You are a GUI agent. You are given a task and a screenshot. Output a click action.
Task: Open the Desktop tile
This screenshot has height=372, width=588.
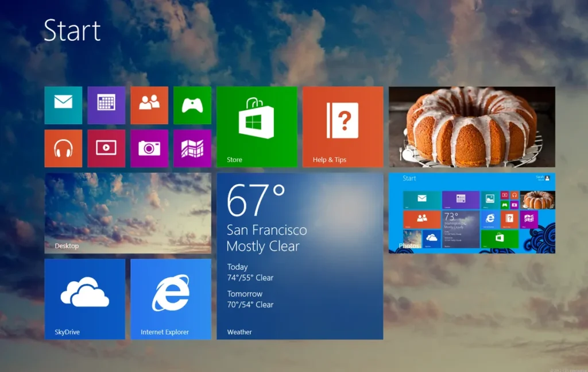coord(127,213)
